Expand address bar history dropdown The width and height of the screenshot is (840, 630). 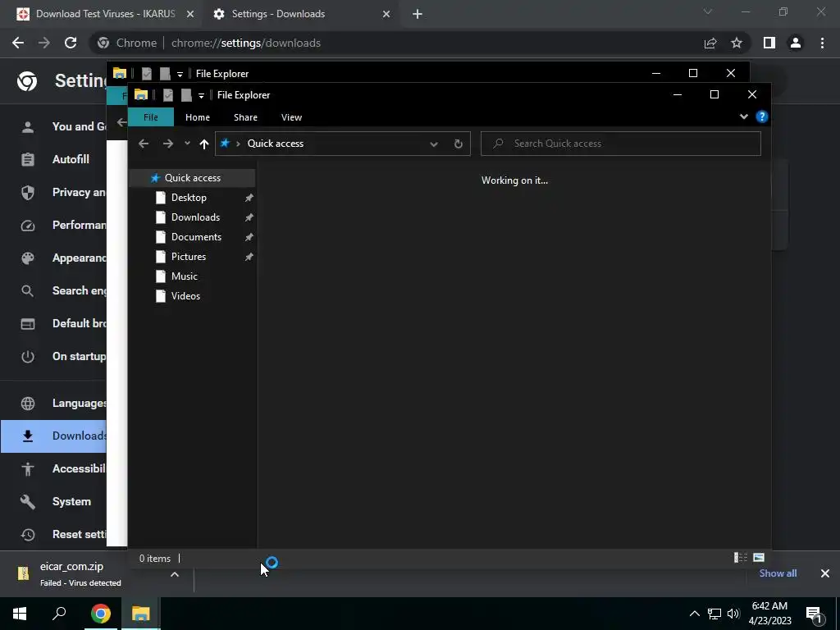point(434,144)
